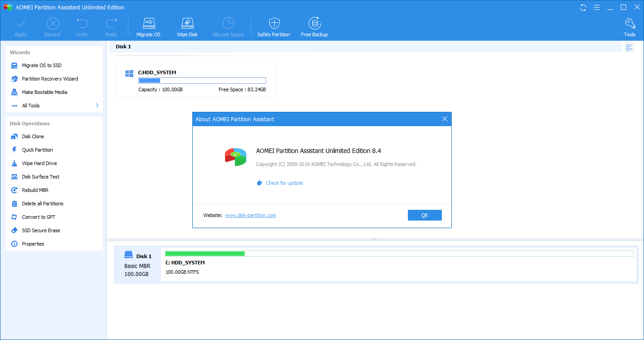Select the Rebuild MBR operation
The image size is (644, 340).
[29, 190]
